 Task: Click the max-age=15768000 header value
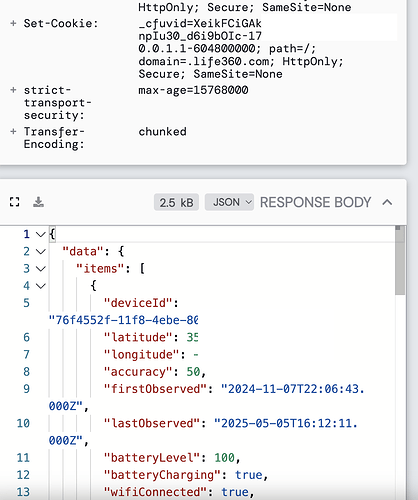click(x=193, y=90)
